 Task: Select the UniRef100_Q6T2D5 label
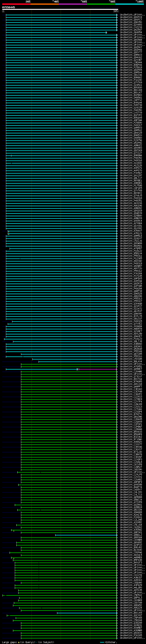pyautogui.click(x=131, y=354)
